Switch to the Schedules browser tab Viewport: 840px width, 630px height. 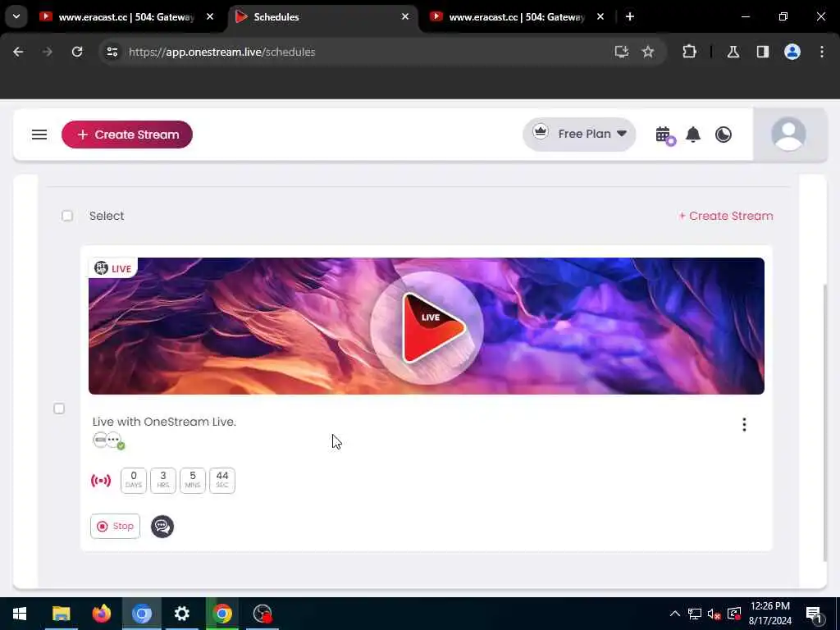pyautogui.click(x=323, y=17)
